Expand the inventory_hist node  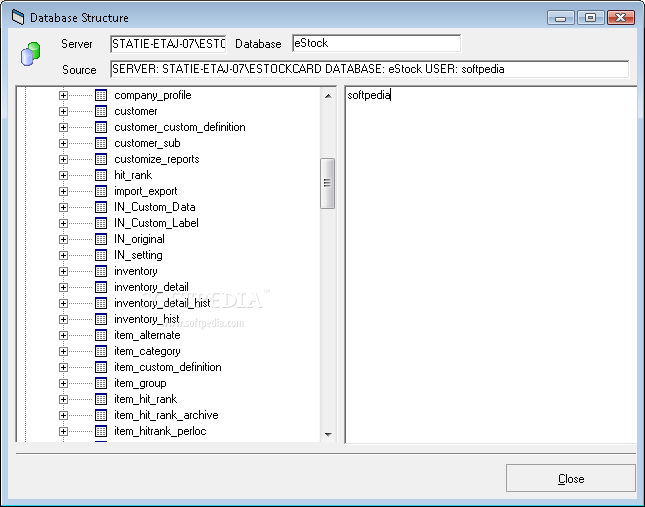coord(63,319)
